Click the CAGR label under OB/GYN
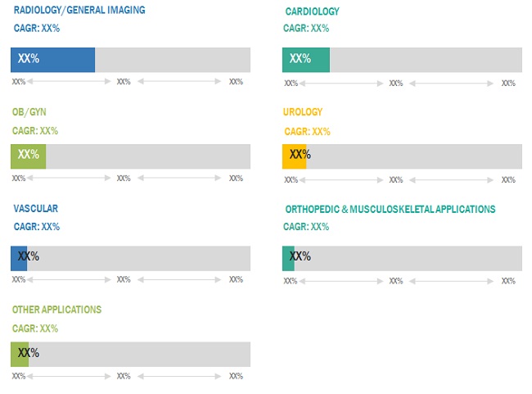 pyautogui.click(x=35, y=131)
